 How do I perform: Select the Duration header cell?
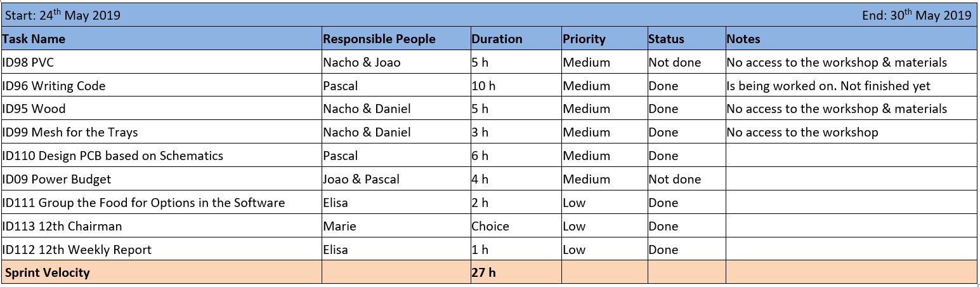click(516, 39)
